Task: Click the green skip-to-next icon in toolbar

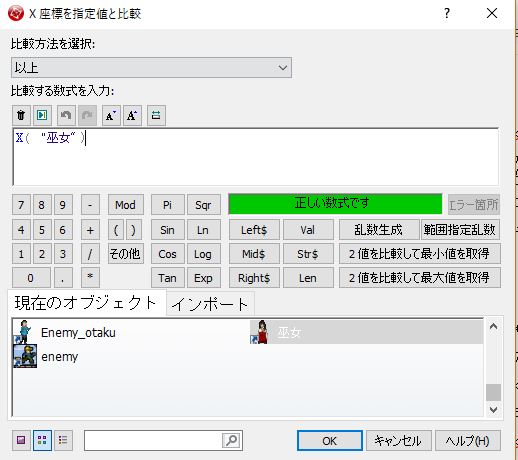Action: point(42,115)
